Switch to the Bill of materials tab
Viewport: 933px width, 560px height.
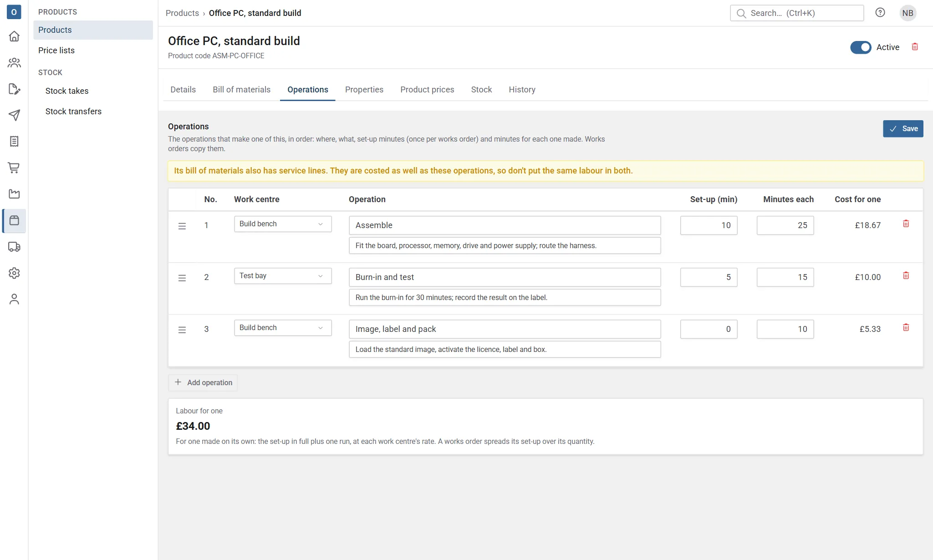point(241,90)
